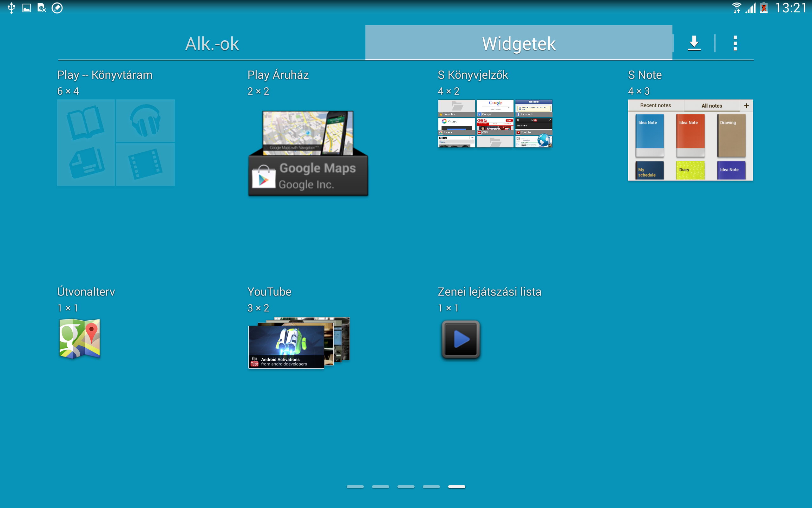Tap the plus icon in S Note widget
This screenshot has width=812, height=508.
(x=746, y=105)
